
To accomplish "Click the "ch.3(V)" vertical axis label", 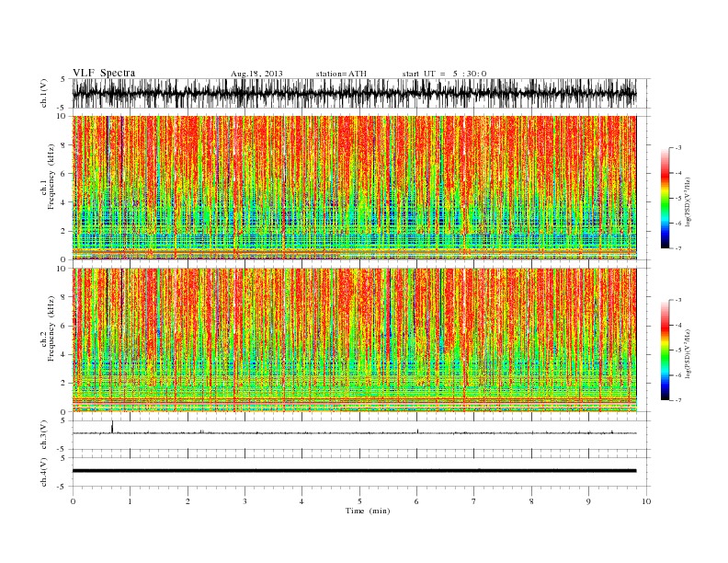I will tap(44, 435).
